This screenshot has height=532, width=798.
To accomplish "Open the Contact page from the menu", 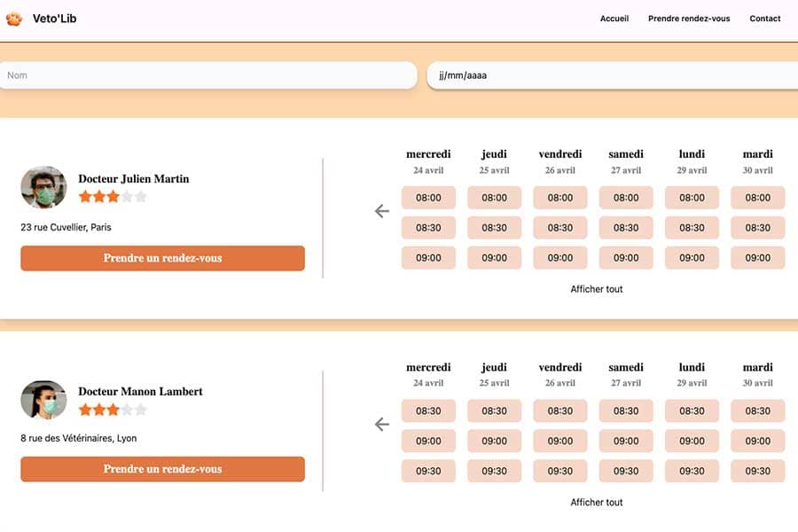I will click(764, 18).
